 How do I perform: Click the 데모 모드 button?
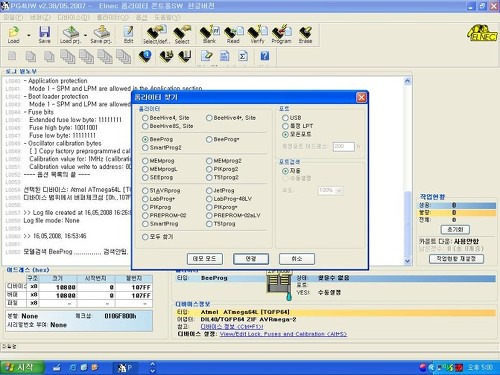(x=205, y=259)
